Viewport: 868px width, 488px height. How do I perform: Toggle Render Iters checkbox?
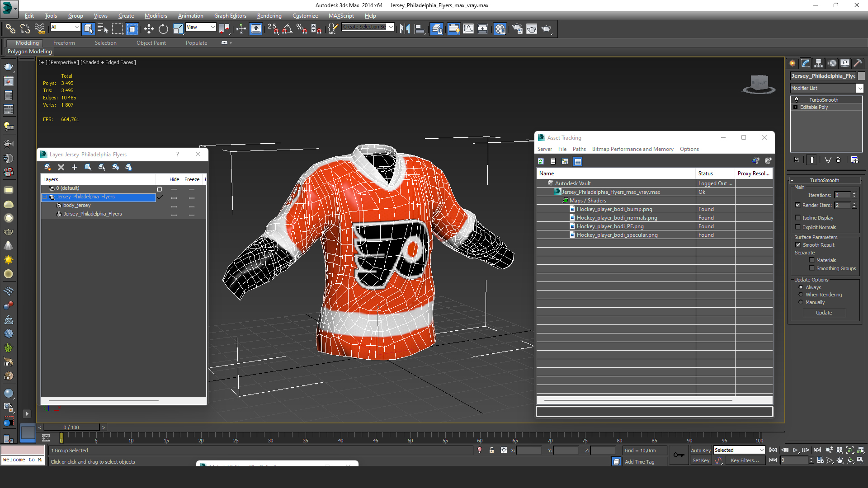click(798, 205)
